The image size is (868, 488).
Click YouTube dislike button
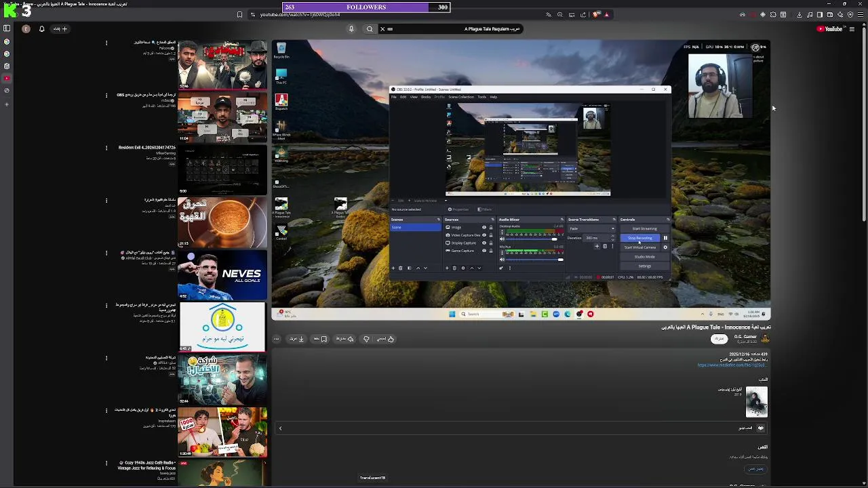(366, 339)
